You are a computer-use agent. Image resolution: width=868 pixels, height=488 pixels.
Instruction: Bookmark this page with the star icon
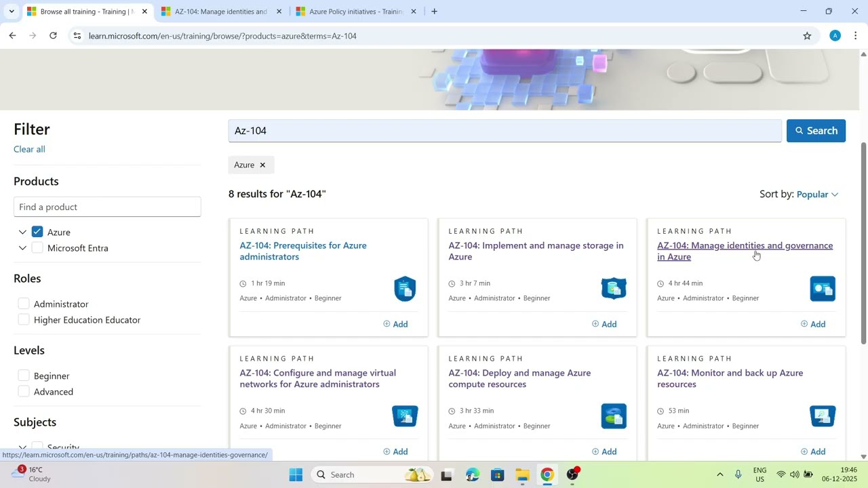(807, 36)
